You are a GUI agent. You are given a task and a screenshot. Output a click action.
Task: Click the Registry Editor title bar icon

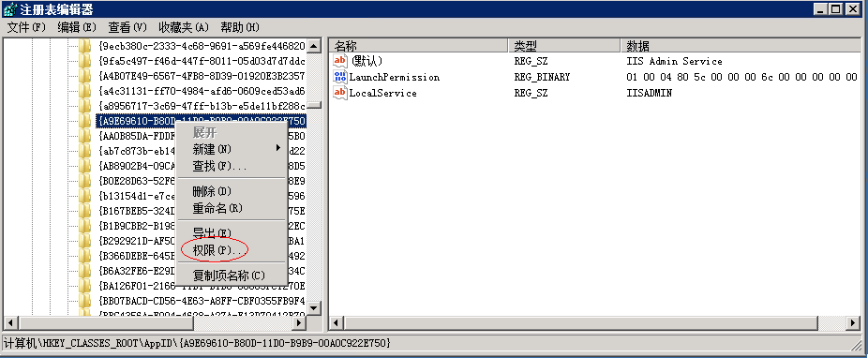9,8
